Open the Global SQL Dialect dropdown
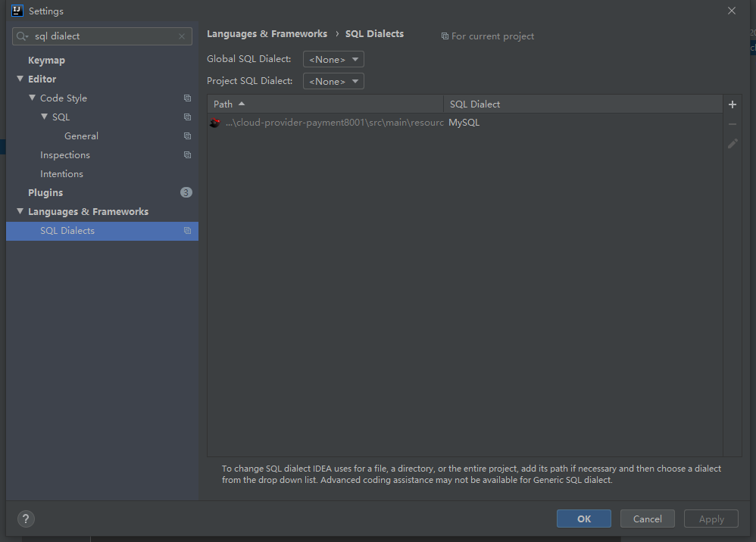 pos(333,59)
